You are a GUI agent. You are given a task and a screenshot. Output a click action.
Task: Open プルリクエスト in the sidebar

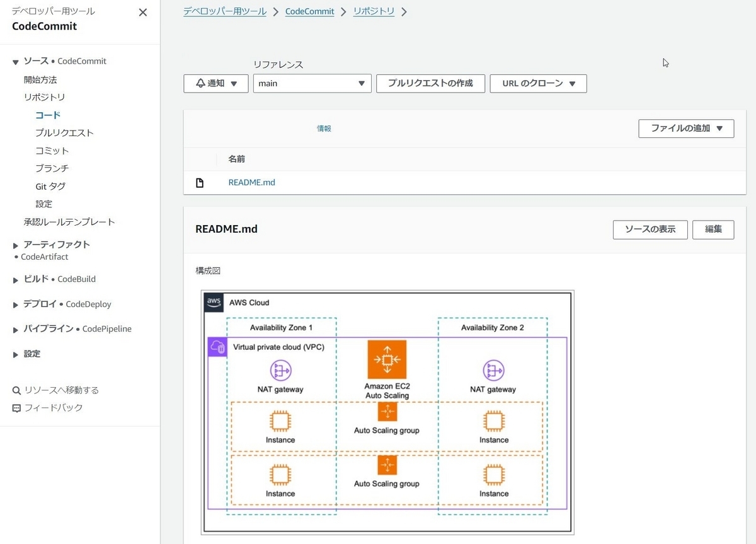coord(64,133)
